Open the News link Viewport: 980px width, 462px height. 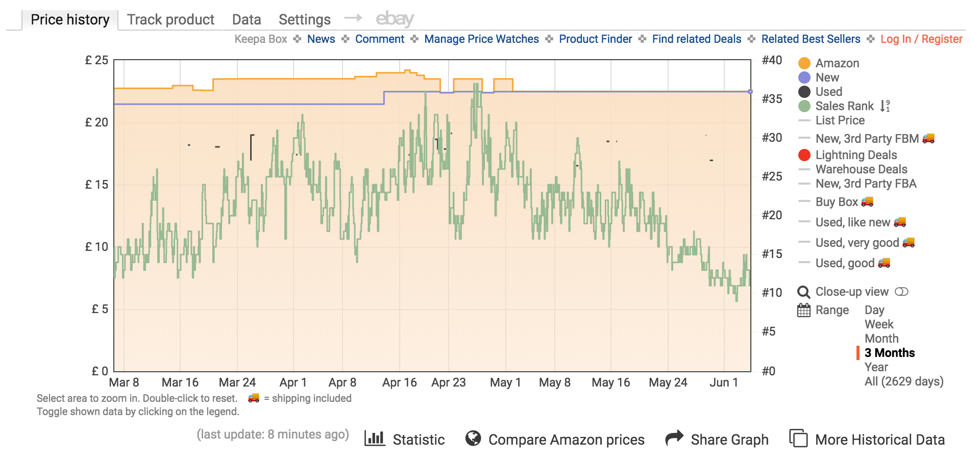321,39
